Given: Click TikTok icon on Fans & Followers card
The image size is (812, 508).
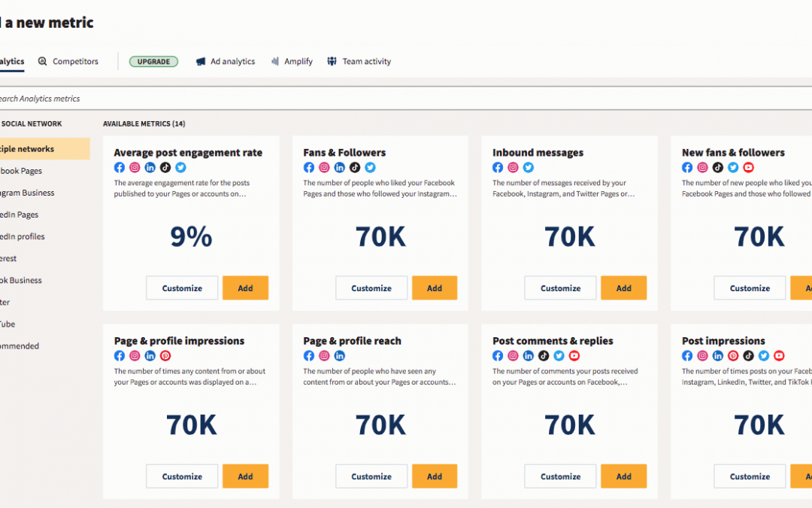Looking at the screenshot, I should tap(355, 167).
